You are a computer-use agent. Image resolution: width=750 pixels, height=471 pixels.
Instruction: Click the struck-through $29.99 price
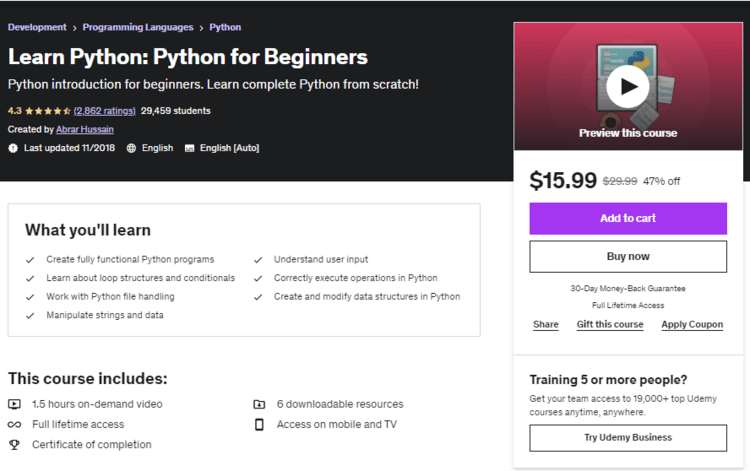click(620, 181)
